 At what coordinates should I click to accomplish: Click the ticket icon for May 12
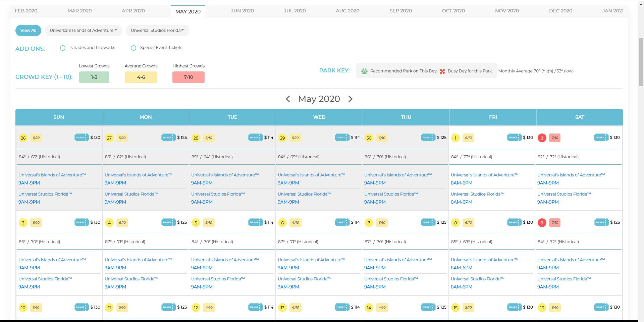[x=255, y=307]
